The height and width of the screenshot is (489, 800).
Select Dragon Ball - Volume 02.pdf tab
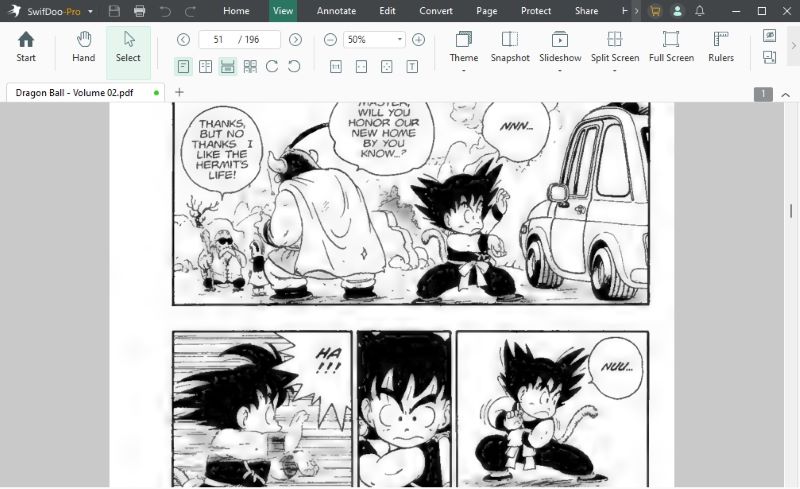point(85,92)
